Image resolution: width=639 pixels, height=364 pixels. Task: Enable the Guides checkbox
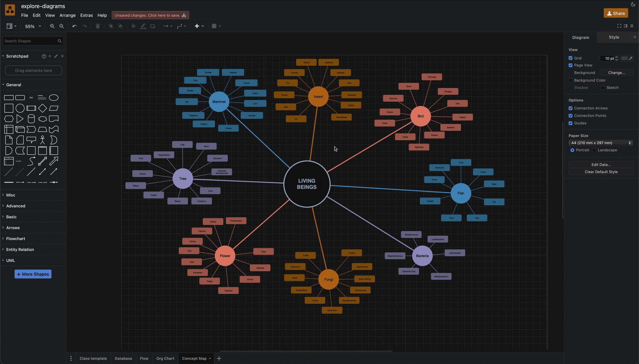click(570, 123)
